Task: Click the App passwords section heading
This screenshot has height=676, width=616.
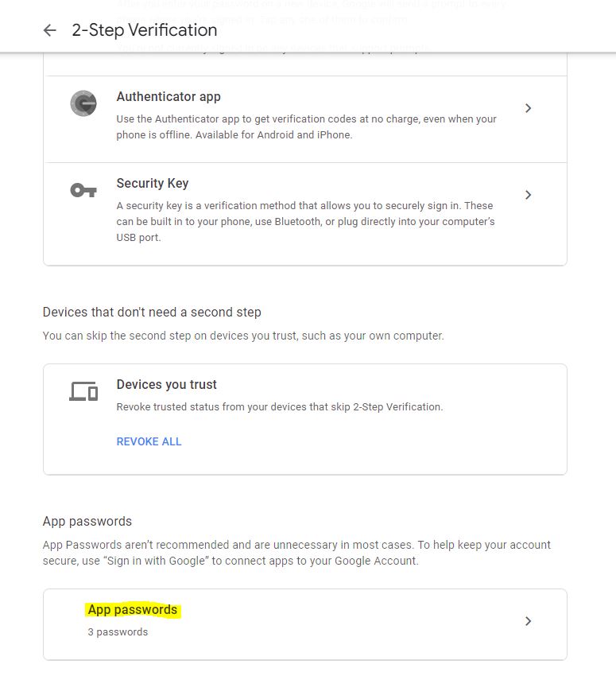Action: (87, 522)
